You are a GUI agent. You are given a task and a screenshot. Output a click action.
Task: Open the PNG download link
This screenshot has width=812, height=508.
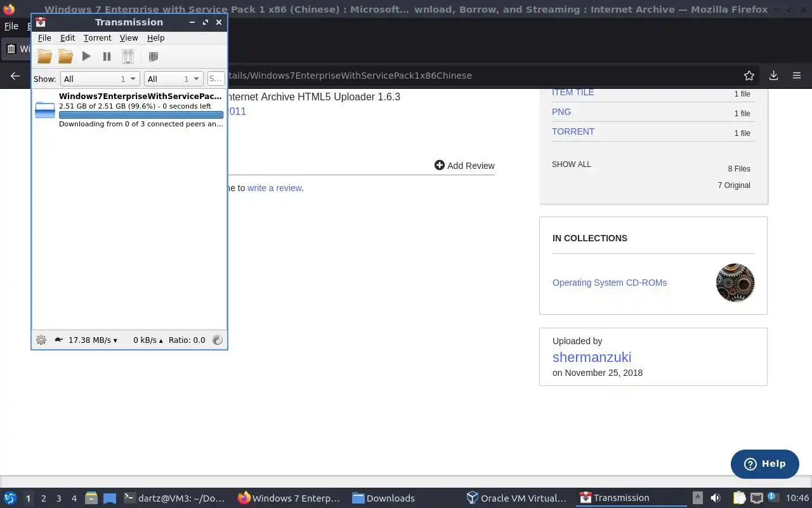(561, 112)
